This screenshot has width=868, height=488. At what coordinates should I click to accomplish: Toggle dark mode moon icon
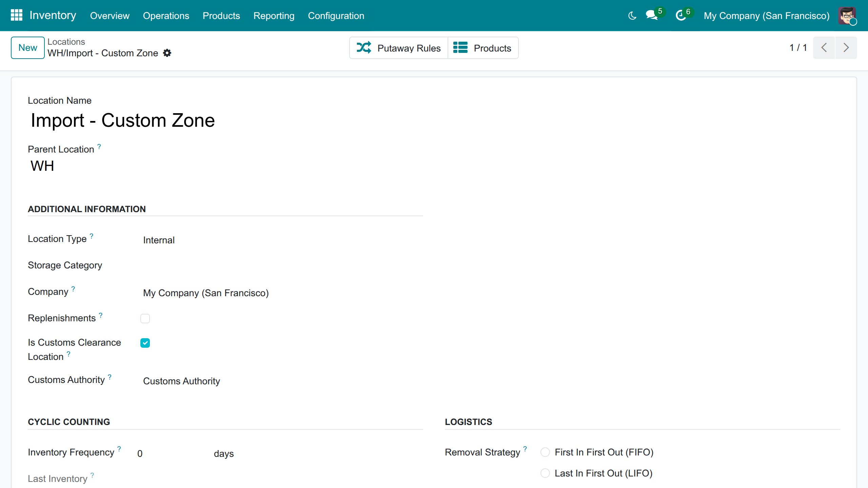(x=632, y=16)
